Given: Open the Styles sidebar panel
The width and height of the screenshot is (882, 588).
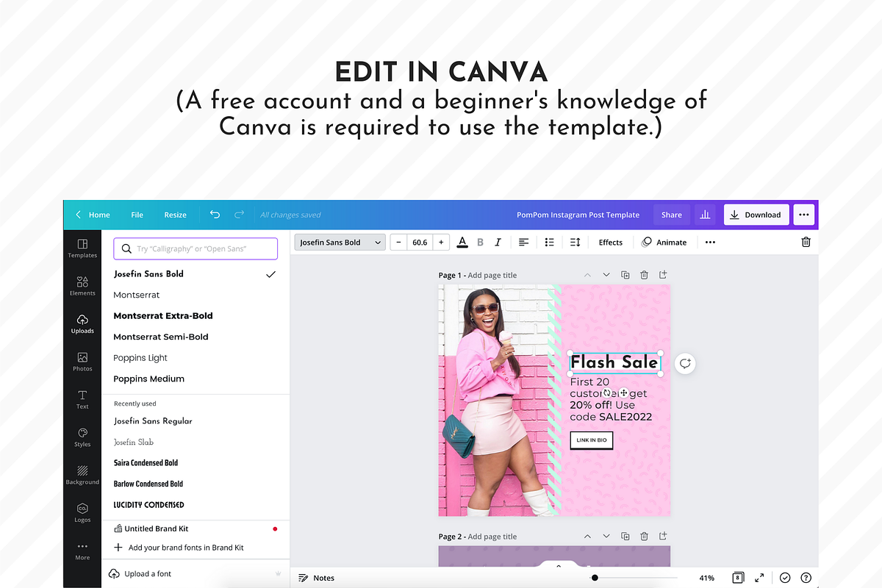Looking at the screenshot, I should click(82, 437).
